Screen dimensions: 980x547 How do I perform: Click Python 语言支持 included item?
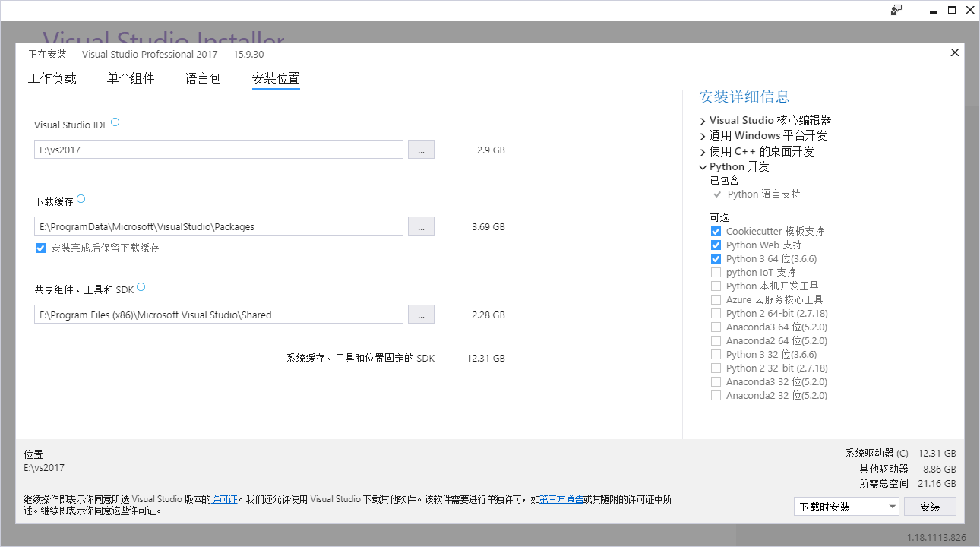tap(763, 194)
